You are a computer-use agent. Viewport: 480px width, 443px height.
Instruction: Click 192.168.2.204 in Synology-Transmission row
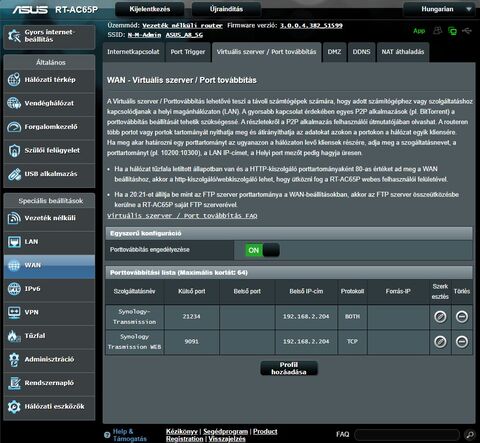[306, 317]
